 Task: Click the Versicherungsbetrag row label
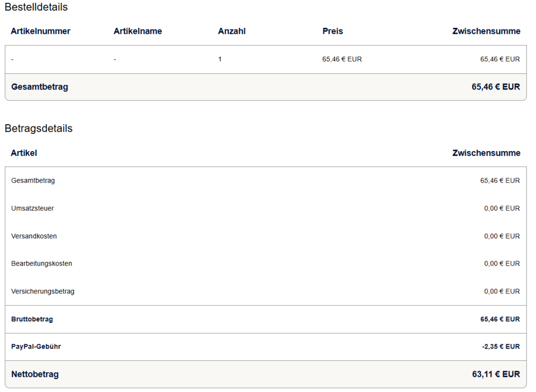click(x=42, y=291)
